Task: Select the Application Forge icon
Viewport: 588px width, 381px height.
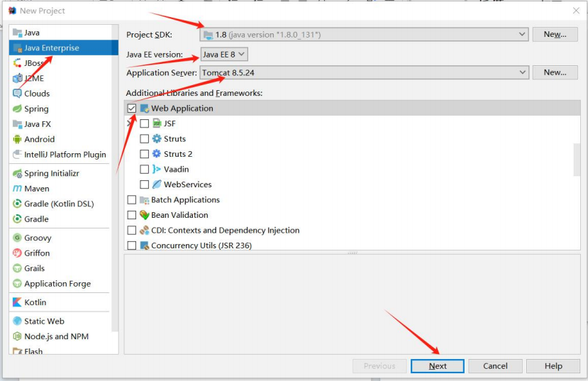Action: click(17, 284)
